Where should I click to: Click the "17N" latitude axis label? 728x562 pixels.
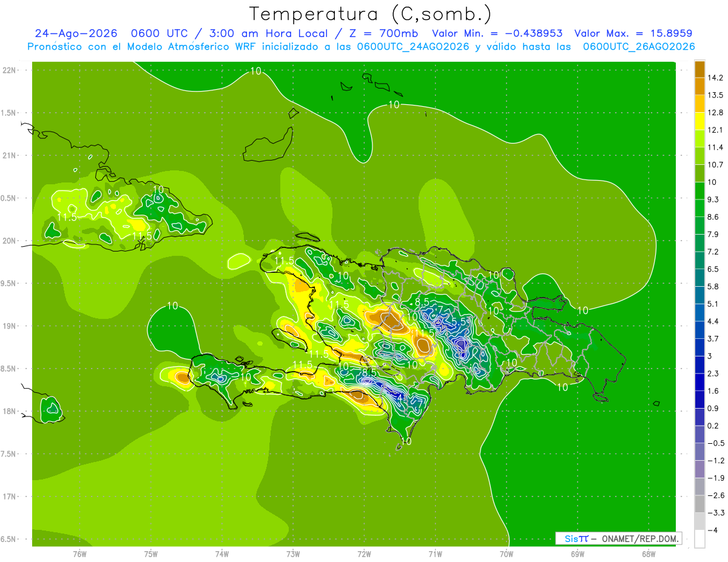pyautogui.click(x=9, y=497)
